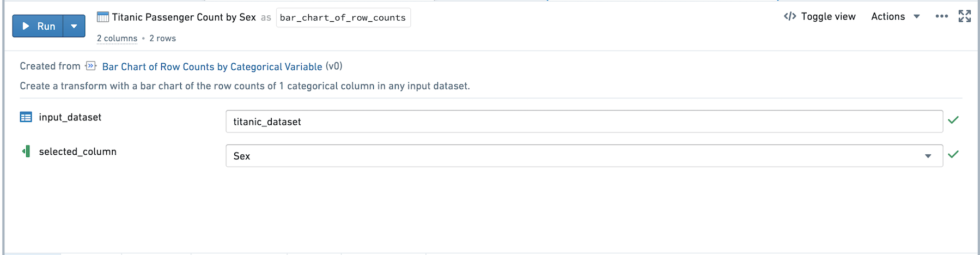Click the input_dataset table icon
The height and width of the screenshot is (255, 980).
(26, 117)
